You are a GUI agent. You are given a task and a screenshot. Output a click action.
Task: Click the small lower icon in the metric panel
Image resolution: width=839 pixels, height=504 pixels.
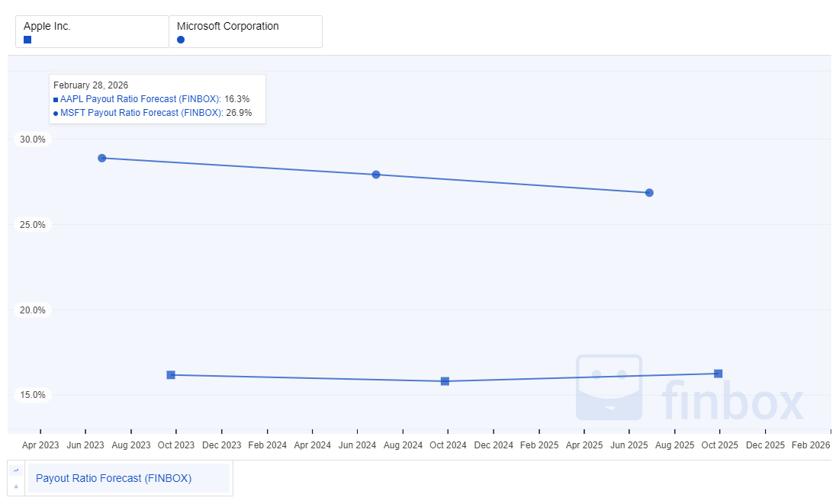[15, 486]
